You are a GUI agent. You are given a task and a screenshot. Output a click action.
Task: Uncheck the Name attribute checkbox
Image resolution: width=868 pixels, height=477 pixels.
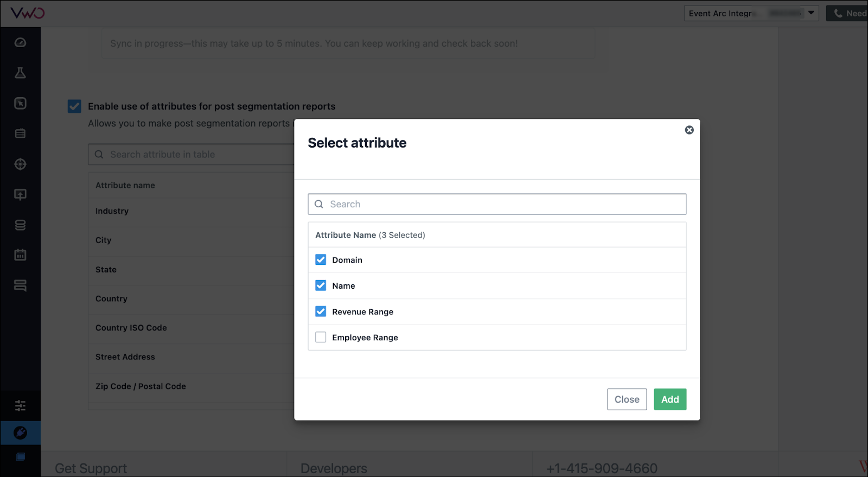tap(321, 285)
